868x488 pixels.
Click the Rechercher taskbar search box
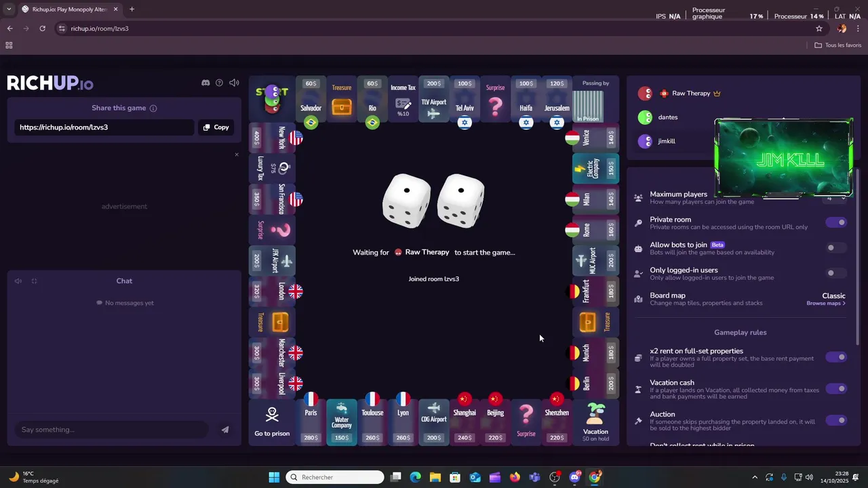coord(335,477)
